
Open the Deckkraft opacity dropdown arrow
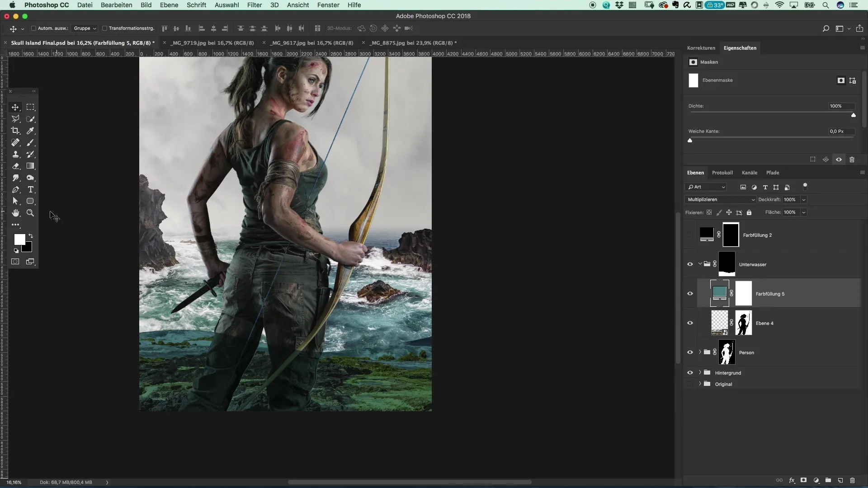coord(803,200)
